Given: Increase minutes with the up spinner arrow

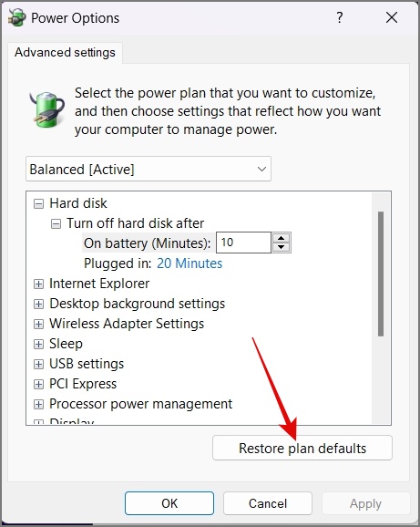Looking at the screenshot, I should click(282, 238).
